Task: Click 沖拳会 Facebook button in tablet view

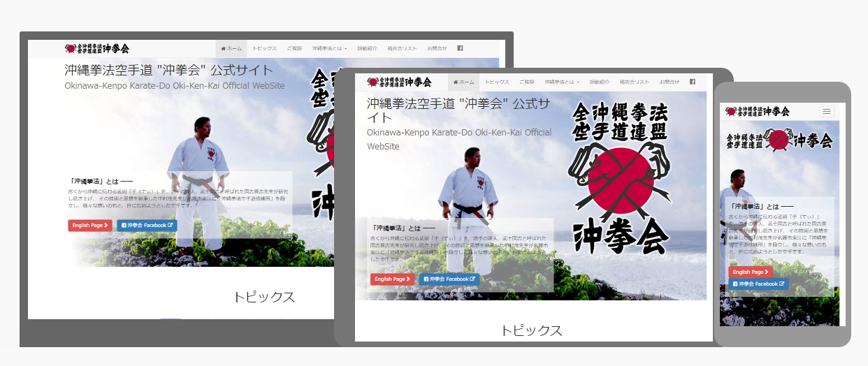Action: point(450,279)
